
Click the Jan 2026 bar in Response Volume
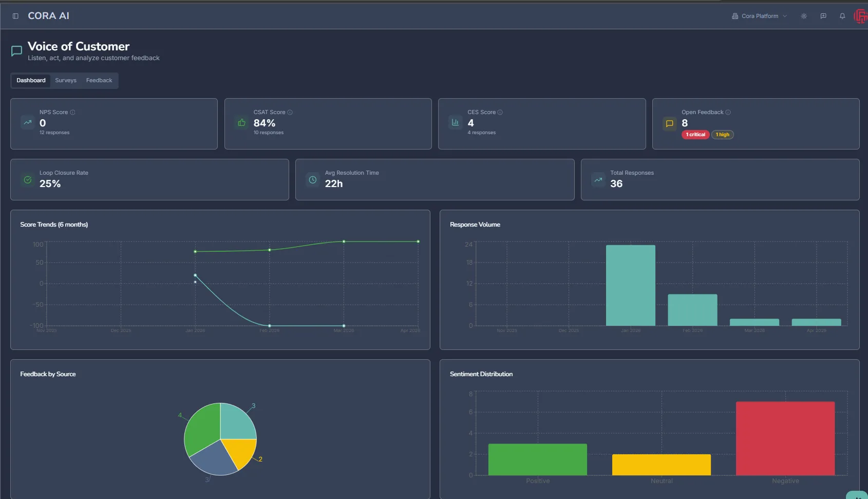(631, 285)
